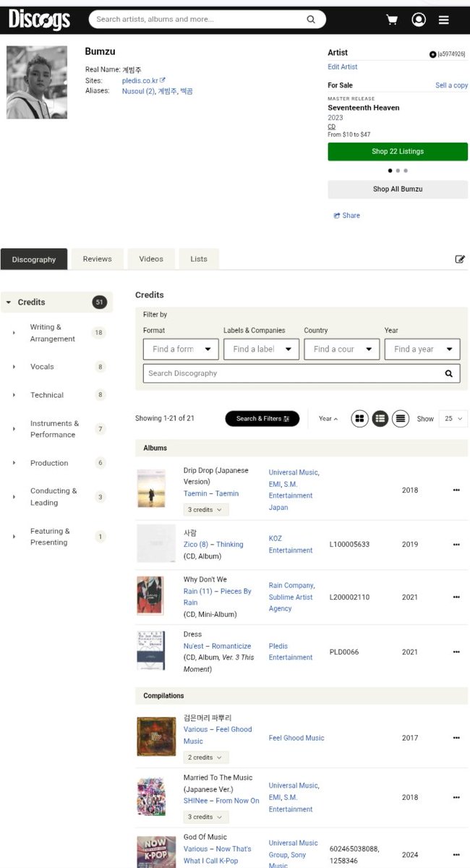Viewport: 470px width, 868px height.
Task: Open Pledis Entertainment label link
Action: coord(291,652)
